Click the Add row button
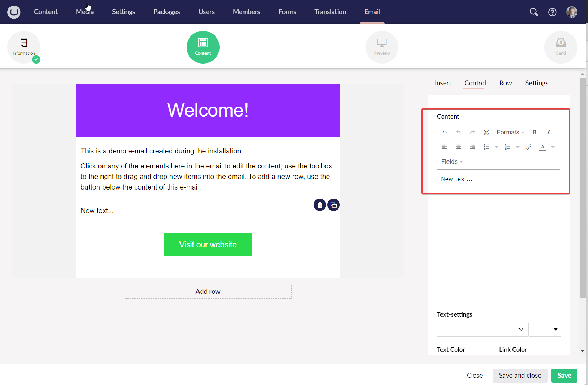588x385 pixels. pos(208,292)
